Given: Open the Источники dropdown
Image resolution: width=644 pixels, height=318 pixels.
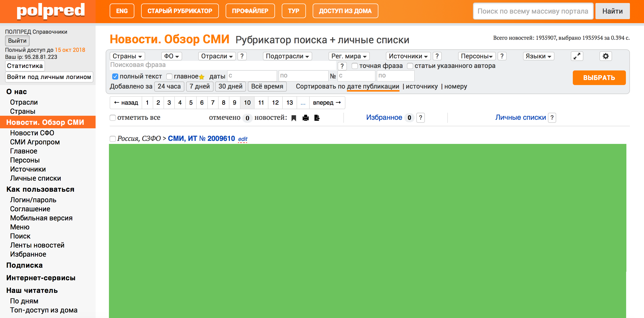Looking at the screenshot, I should click(408, 56).
